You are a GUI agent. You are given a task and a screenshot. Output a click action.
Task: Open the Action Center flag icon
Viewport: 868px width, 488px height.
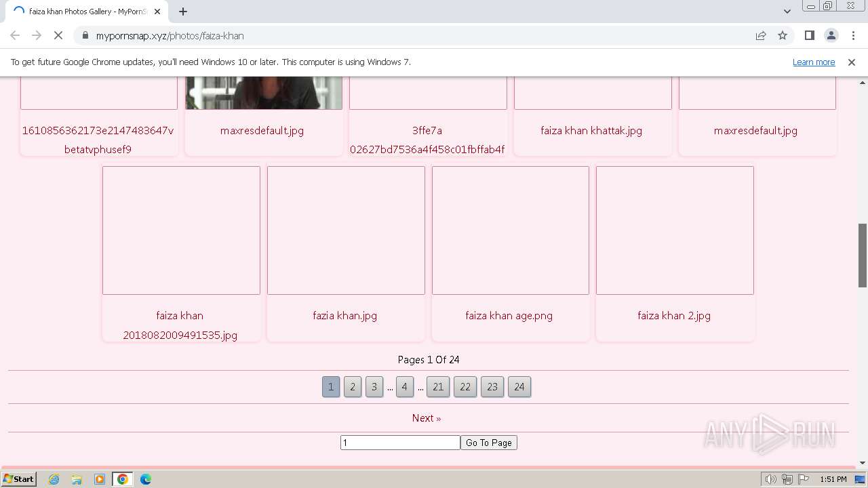pyautogui.click(x=804, y=479)
